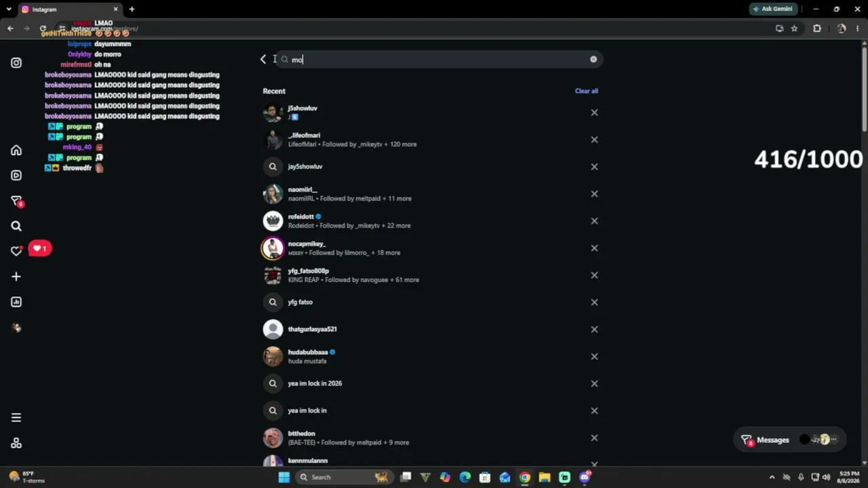Switch to the Instagram browser tab
The height and width of the screenshot is (488, 868).
pyautogui.click(x=70, y=9)
